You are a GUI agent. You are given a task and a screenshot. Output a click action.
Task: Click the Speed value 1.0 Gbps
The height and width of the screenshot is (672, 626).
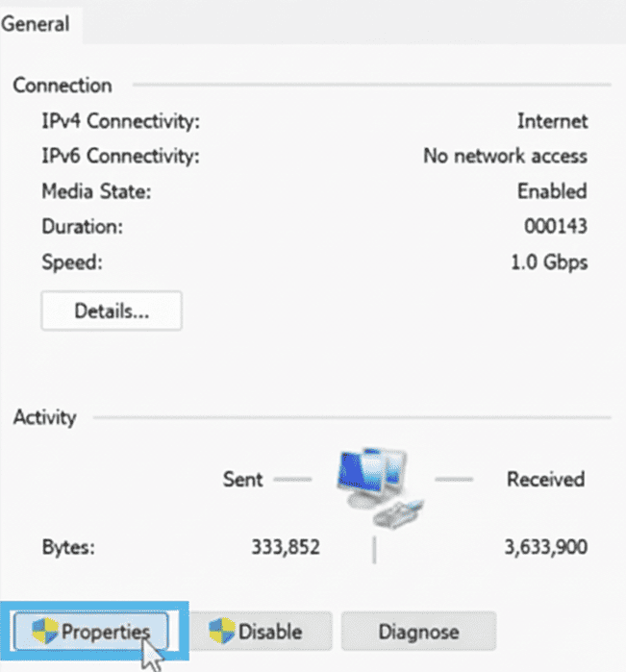point(548,261)
